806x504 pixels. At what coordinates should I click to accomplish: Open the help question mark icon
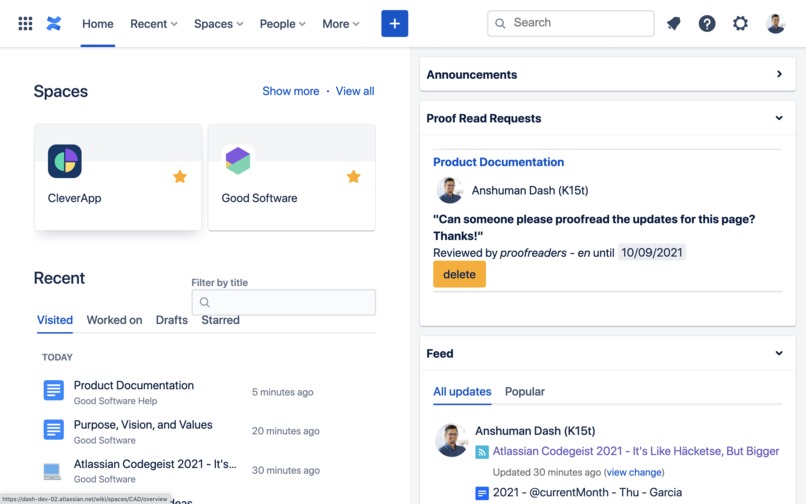point(707,24)
